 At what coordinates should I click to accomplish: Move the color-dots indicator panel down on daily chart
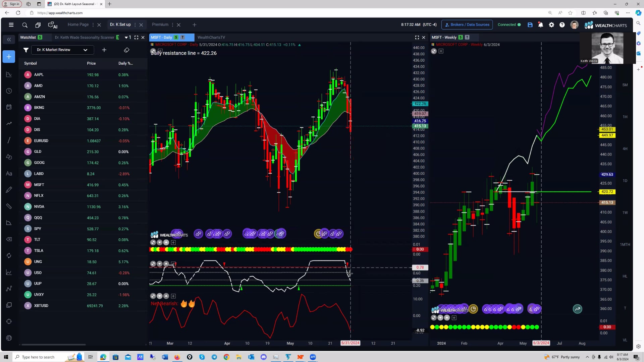[160, 242]
